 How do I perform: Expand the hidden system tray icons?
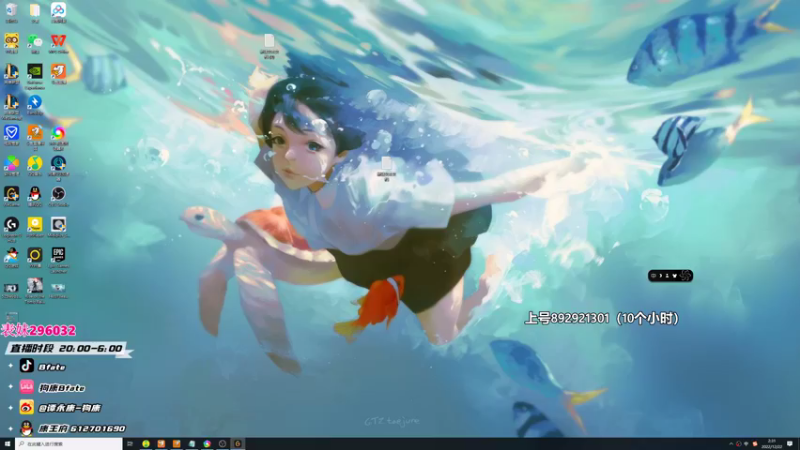tap(731, 444)
